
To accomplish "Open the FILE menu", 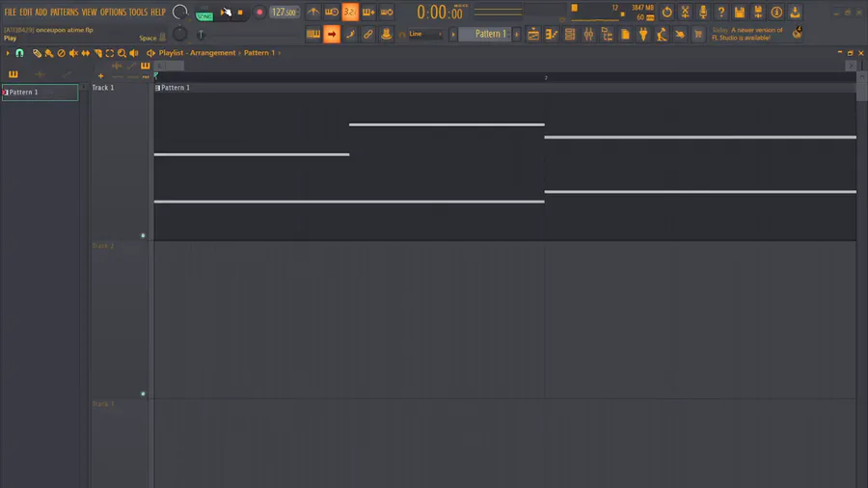I will pos(10,13).
